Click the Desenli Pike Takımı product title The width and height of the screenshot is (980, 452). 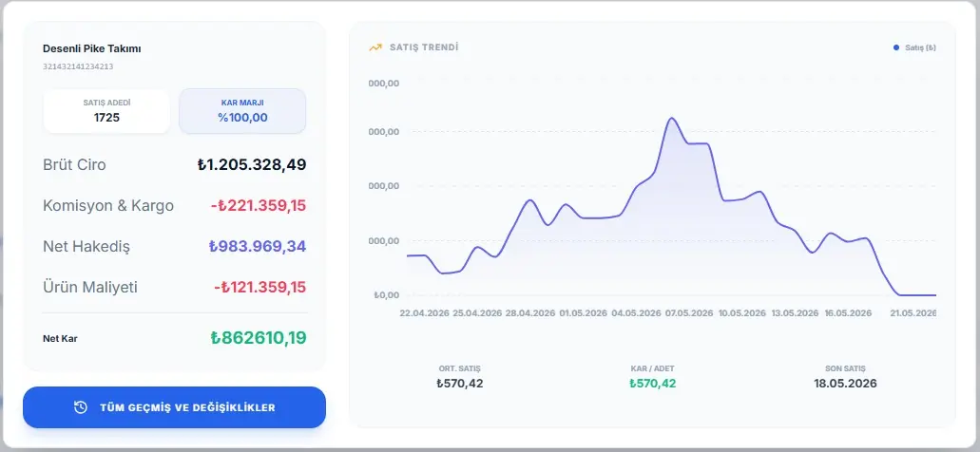(x=92, y=48)
